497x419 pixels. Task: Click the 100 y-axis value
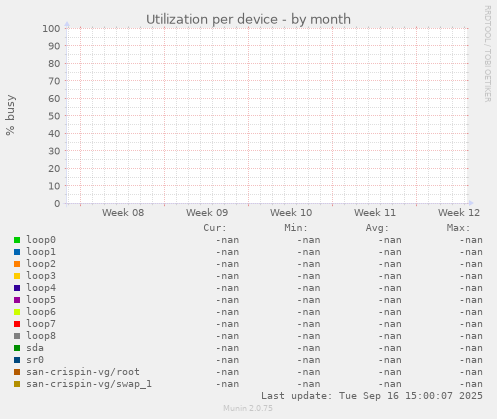tap(51, 29)
